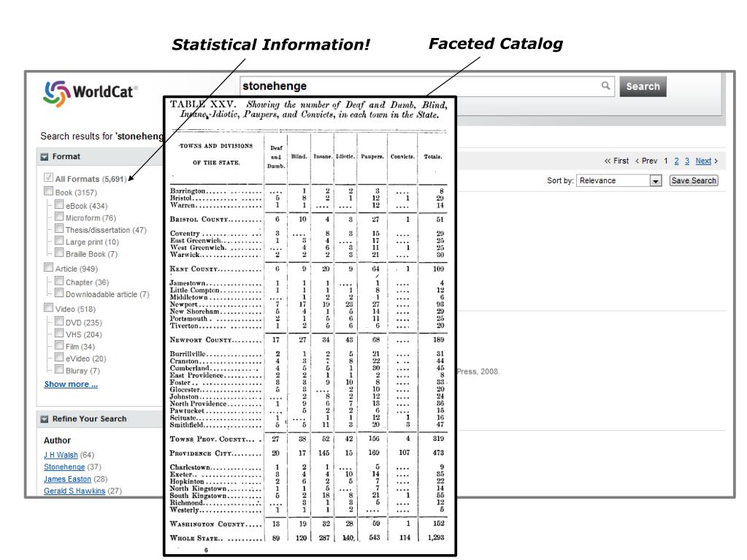The image size is (747, 560).
Task: Toggle the All Formats checkbox
Action: (48, 177)
